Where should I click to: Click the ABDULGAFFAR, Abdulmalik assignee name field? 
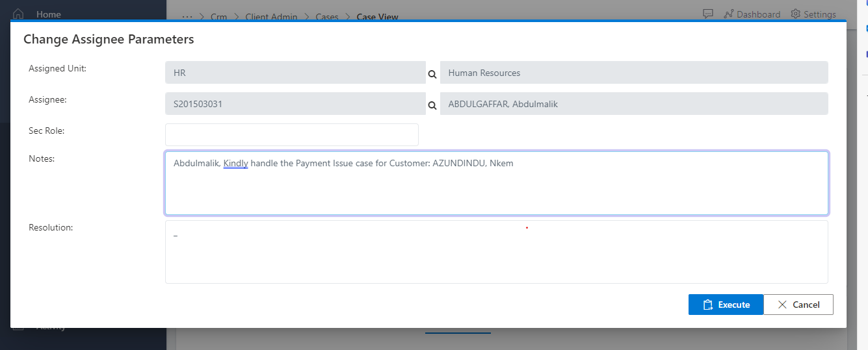(633, 104)
